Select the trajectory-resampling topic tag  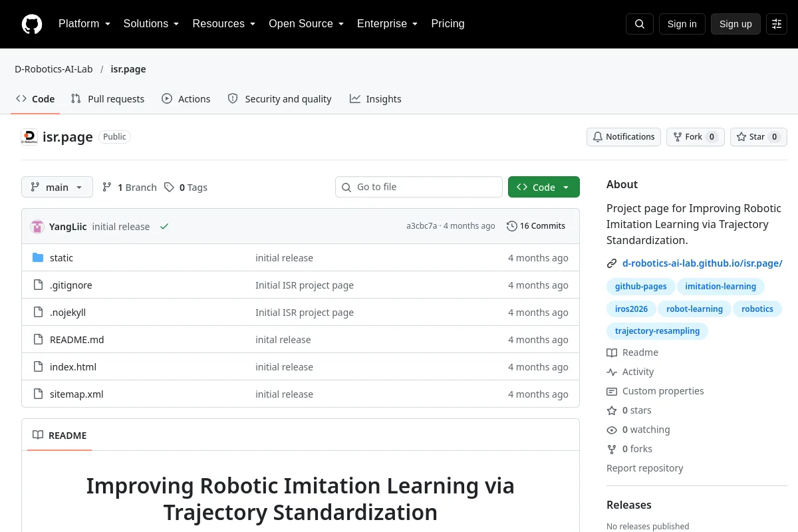(x=657, y=331)
